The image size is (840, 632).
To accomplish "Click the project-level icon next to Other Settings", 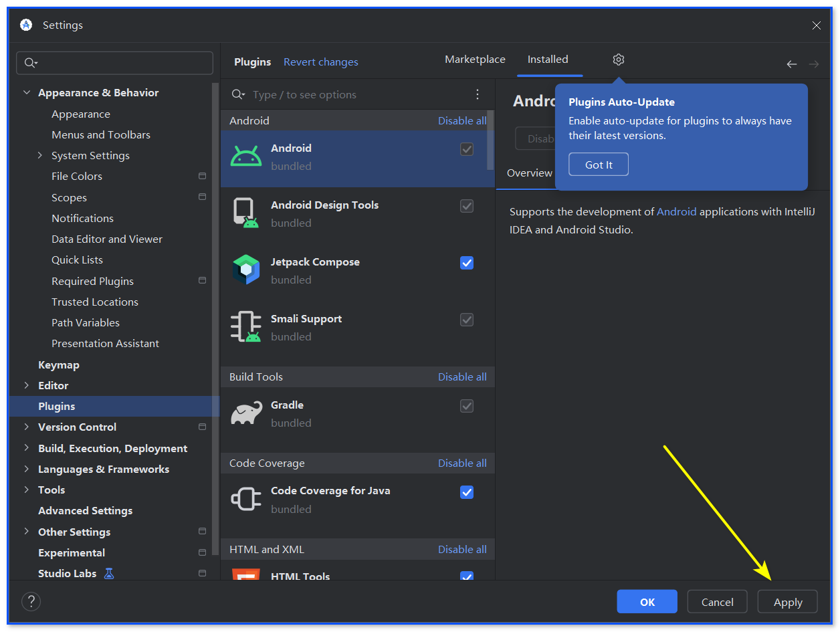I will click(x=202, y=532).
